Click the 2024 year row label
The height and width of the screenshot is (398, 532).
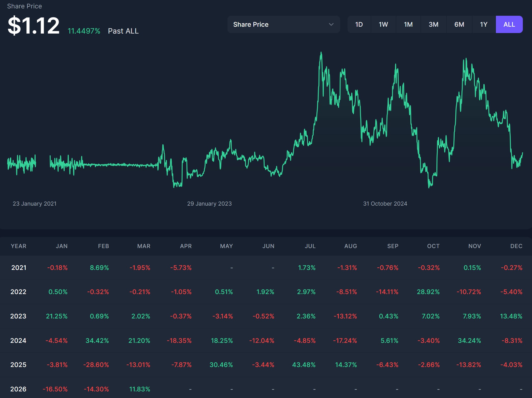click(x=18, y=340)
